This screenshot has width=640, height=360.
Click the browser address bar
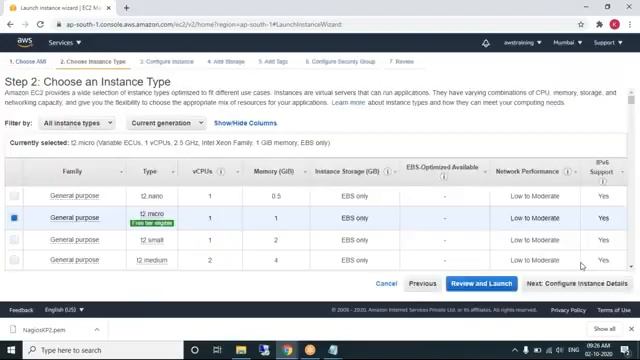314,24
